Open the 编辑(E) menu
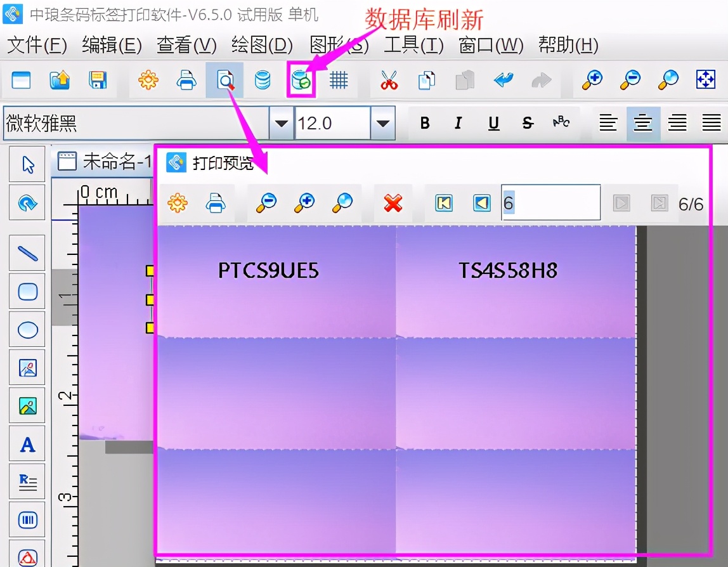Screen dimensions: 728x567 coord(112,45)
